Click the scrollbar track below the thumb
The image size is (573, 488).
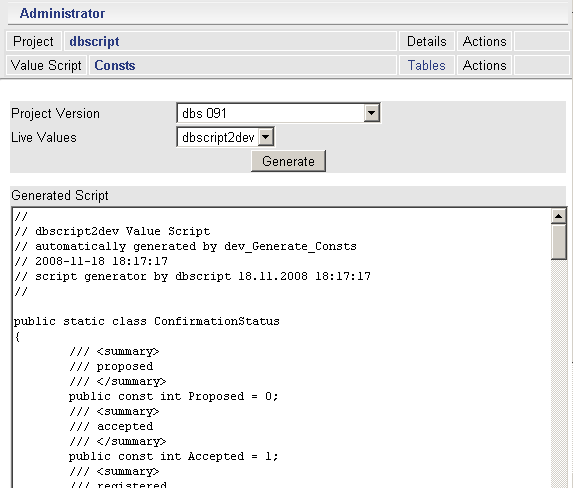pyautogui.click(x=558, y=373)
